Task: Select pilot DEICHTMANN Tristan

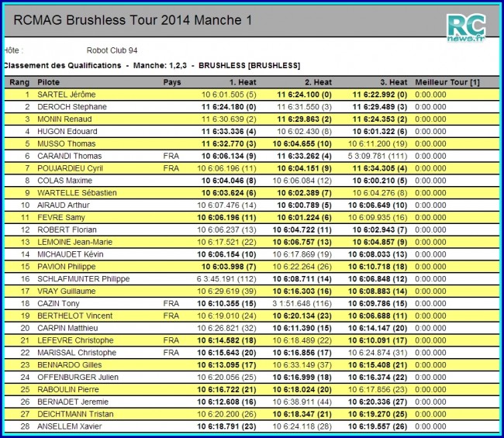Action: click(x=75, y=414)
